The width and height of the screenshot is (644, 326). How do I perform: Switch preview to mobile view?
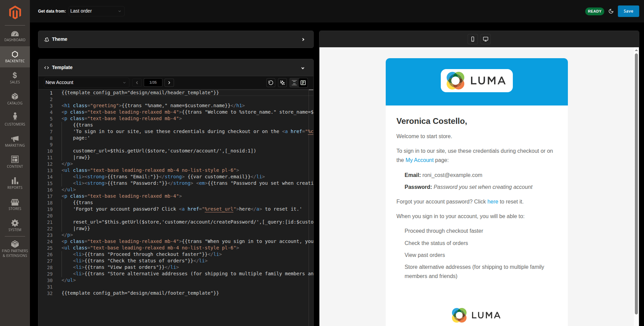(x=472, y=39)
